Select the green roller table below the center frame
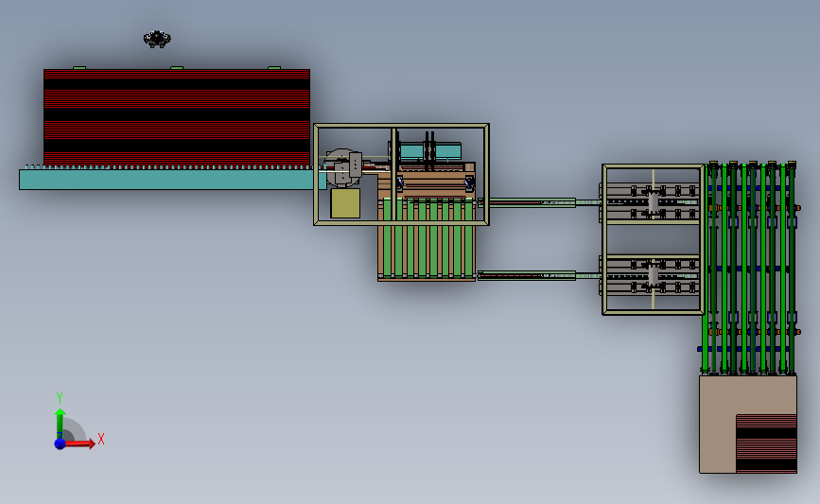The width and height of the screenshot is (820, 504). tap(427, 239)
